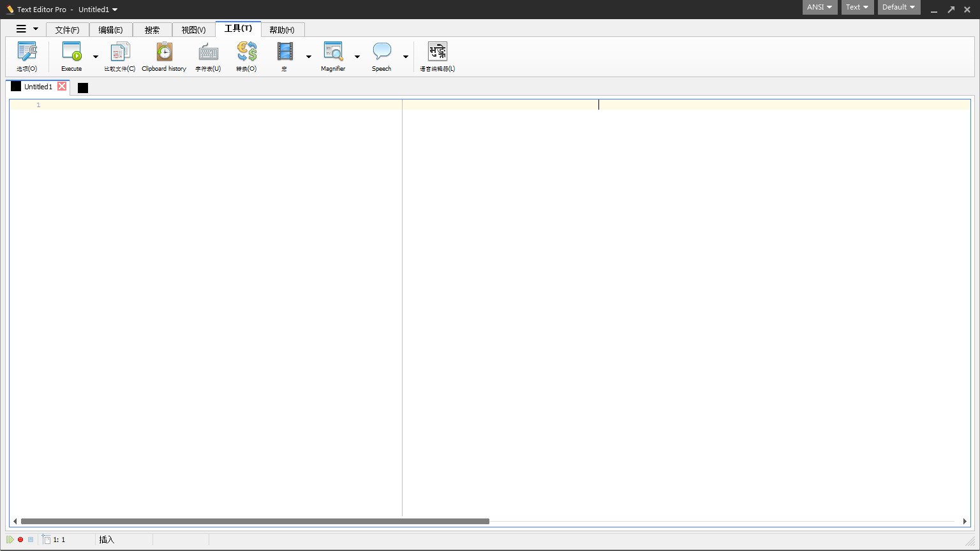Close the Untitled1 document tab

(x=62, y=86)
